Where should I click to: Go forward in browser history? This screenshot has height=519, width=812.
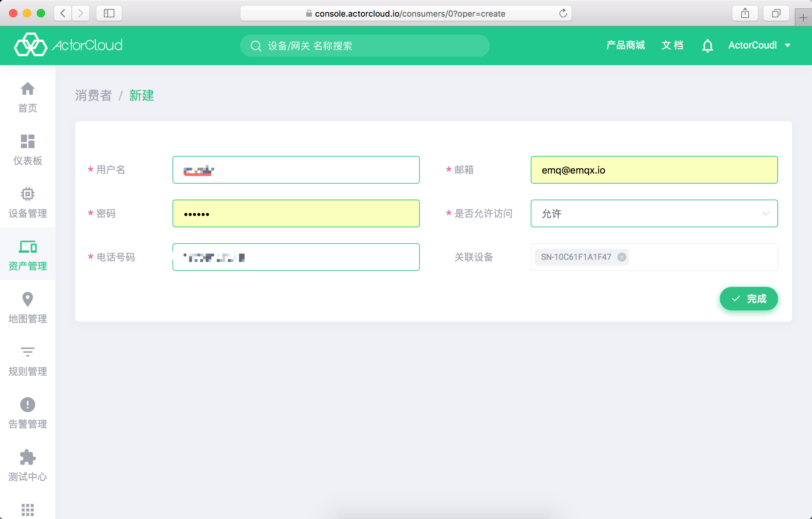(81, 14)
